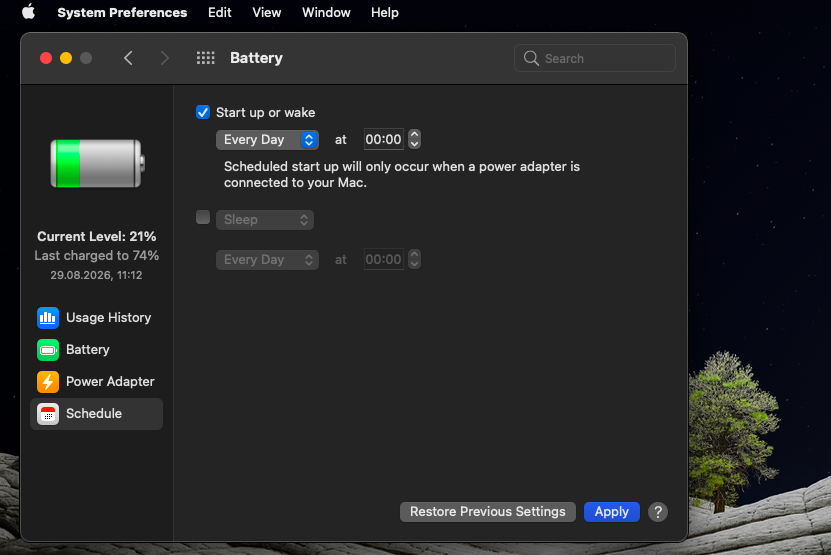This screenshot has height=555, width=831.
Task: Select Battery in sidebar
Action: click(96, 350)
